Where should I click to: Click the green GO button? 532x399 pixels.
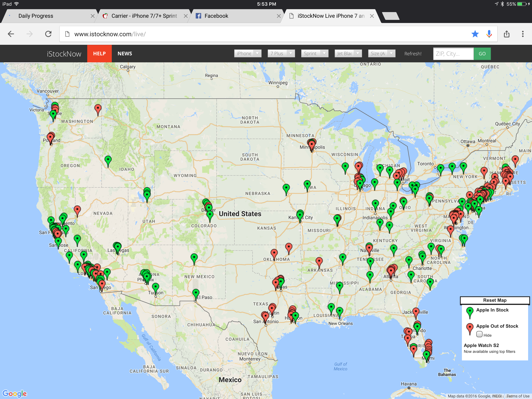[x=482, y=54]
